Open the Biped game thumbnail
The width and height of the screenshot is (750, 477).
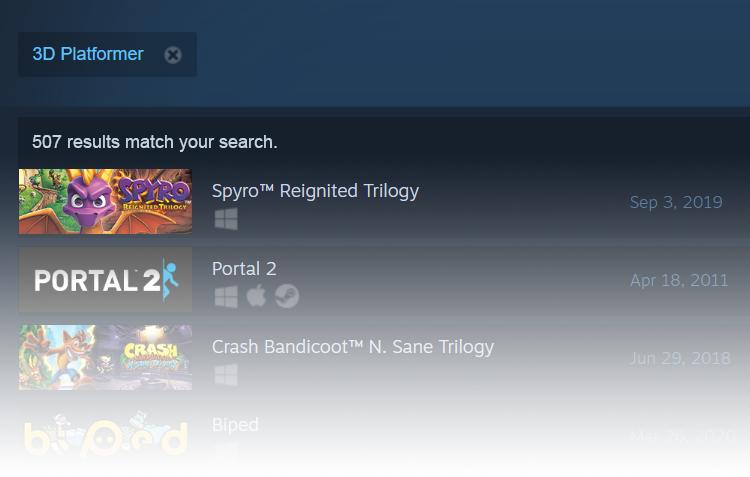point(105,435)
